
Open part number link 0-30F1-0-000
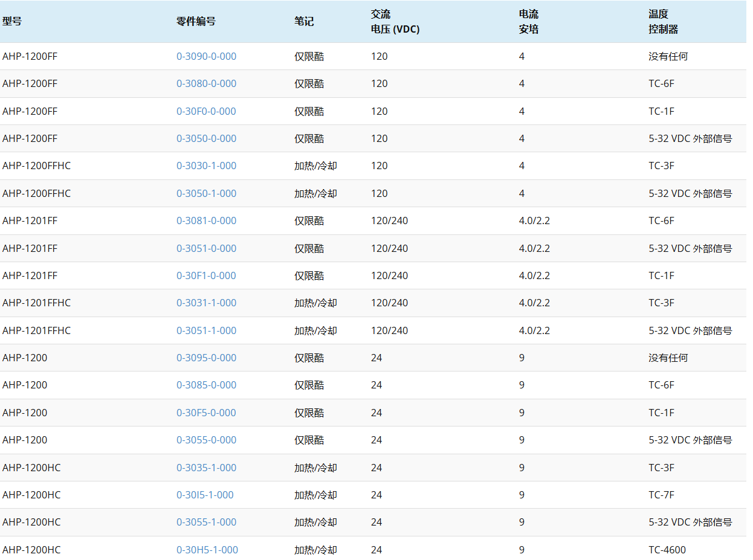(x=206, y=275)
